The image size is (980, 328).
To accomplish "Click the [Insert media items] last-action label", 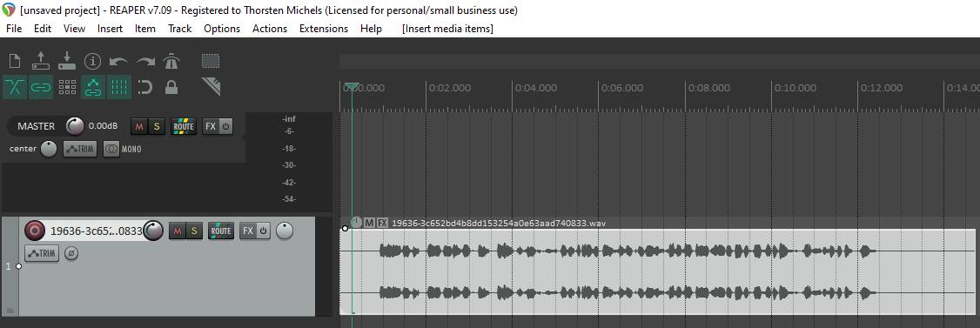I will pos(447,29).
